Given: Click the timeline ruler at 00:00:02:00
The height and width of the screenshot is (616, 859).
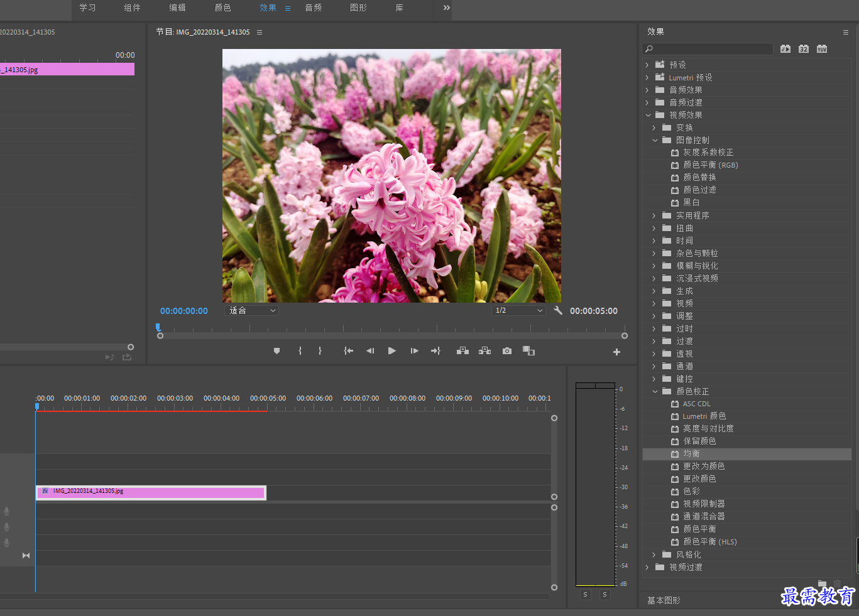Looking at the screenshot, I should pos(128,398).
